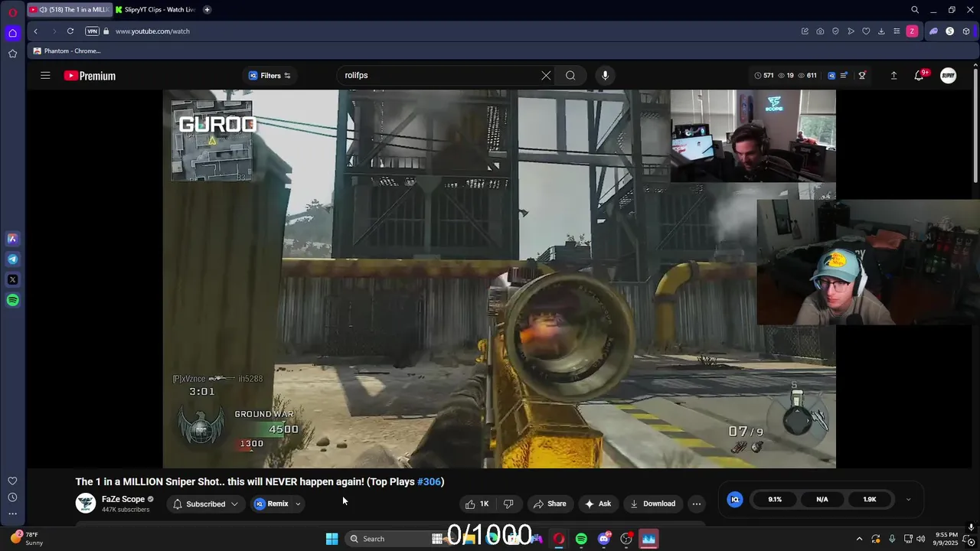Viewport: 980px width, 551px height.
Task: Click the vidIQ badge beside stats
Action: pos(735,499)
